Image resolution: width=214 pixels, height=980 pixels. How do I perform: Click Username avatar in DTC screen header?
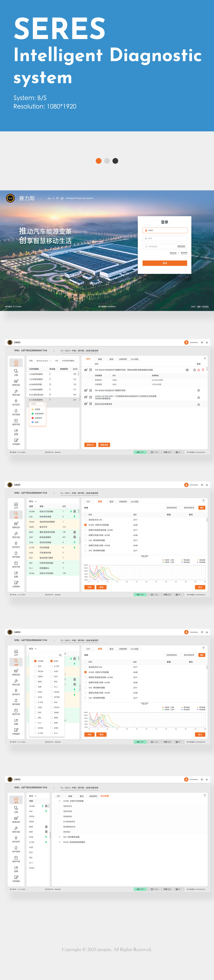pyautogui.click(x=186, y=342)
